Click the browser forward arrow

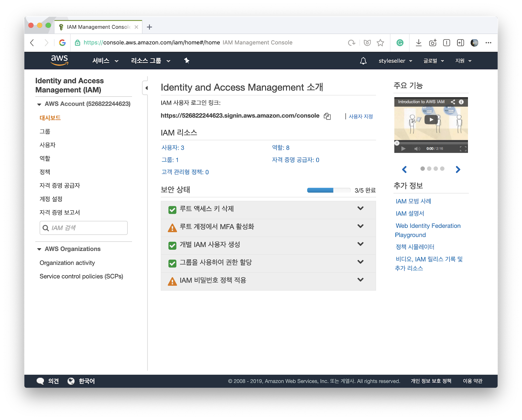pos(46,43)
